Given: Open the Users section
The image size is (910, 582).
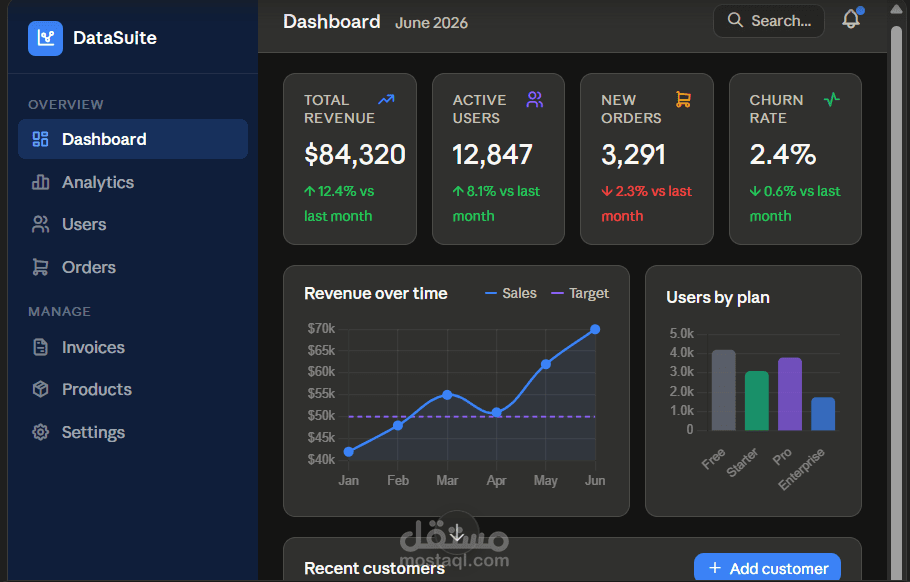Looking at the screenshot, I should pyautogui.click(x=133, y=225).
